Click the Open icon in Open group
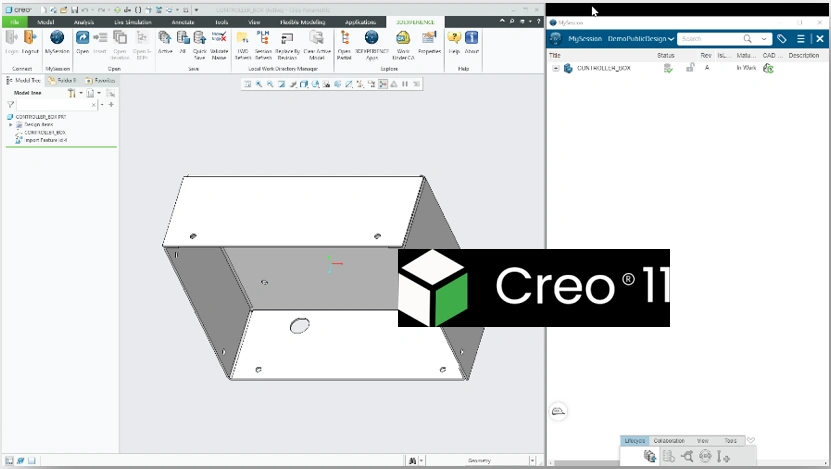Screen dimensions: 831x469 pyautogui.click(x=82, y=38)
